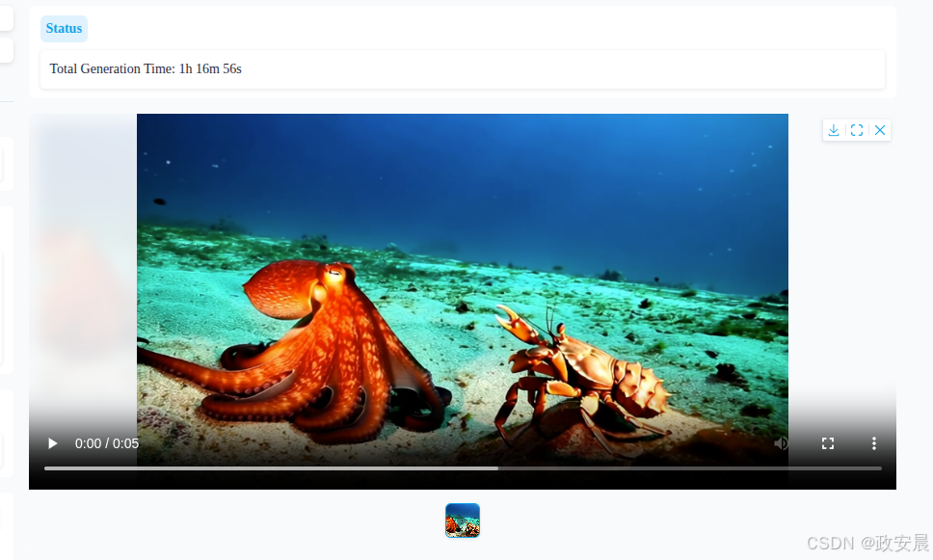Close the video preview with X icon
Image resolution: width=933 pixels, height=560 pixels.
pyautogui.click(x=880, y=130)
